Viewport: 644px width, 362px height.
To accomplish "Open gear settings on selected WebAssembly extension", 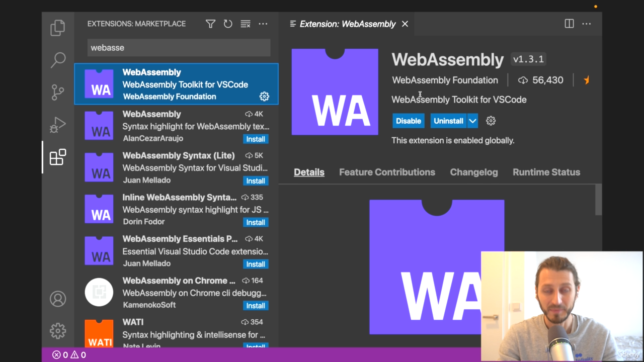I will [264, 97].
